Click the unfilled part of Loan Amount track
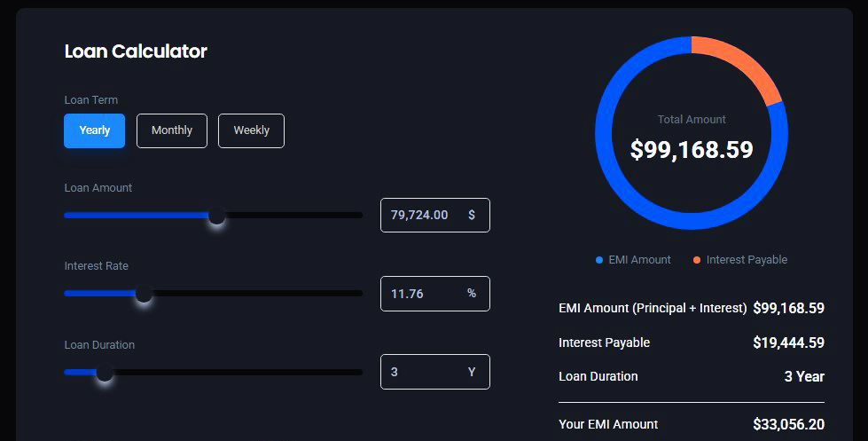 (293, 216)
